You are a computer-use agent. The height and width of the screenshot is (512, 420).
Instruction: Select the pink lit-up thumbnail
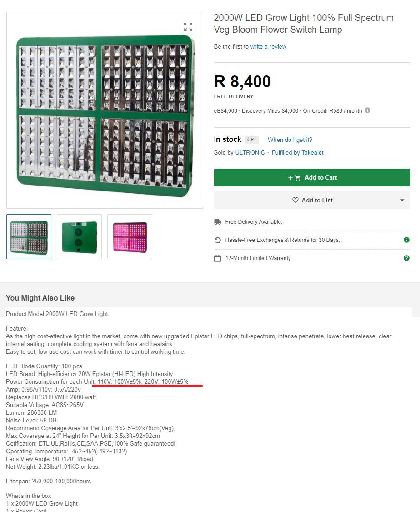tap(130, 237)
